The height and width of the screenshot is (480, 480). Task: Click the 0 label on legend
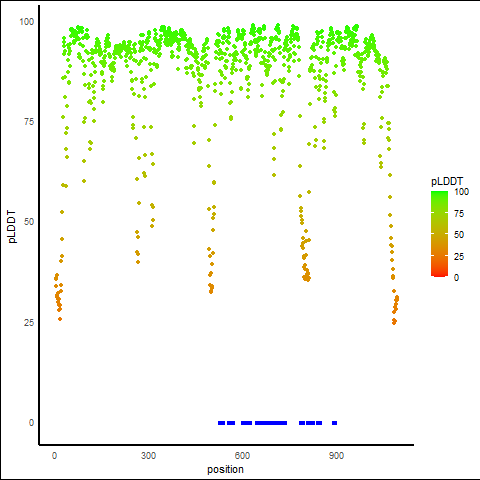coord(456,278)
